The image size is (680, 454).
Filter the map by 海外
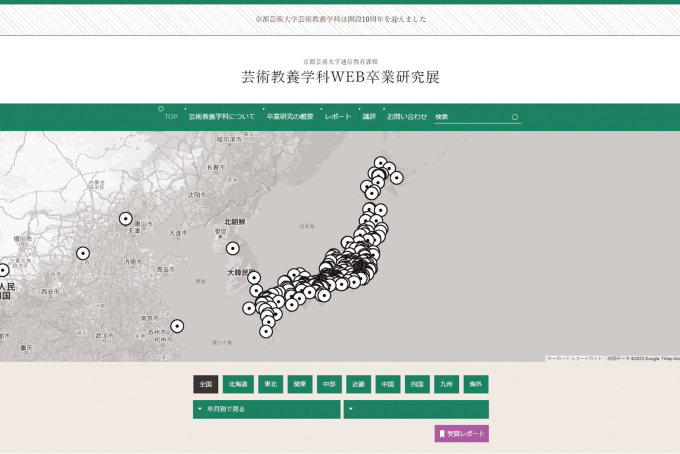475,384
